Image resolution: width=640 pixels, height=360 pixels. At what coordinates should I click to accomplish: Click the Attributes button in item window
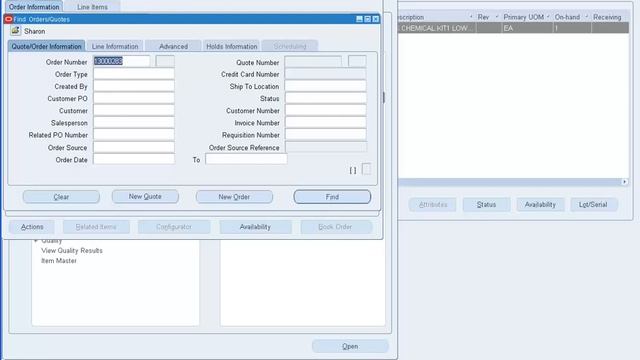click(433, 204)
